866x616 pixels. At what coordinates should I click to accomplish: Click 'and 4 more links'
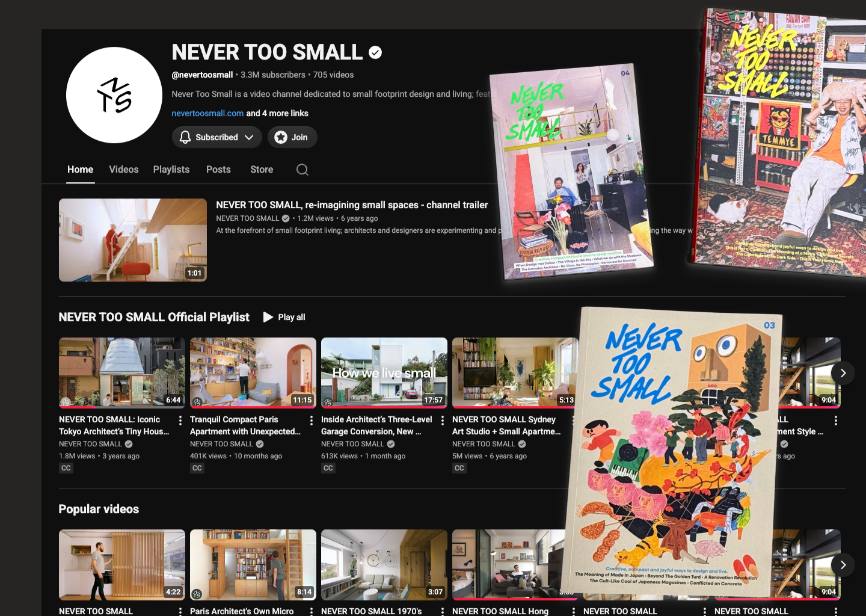click(277, 113)
